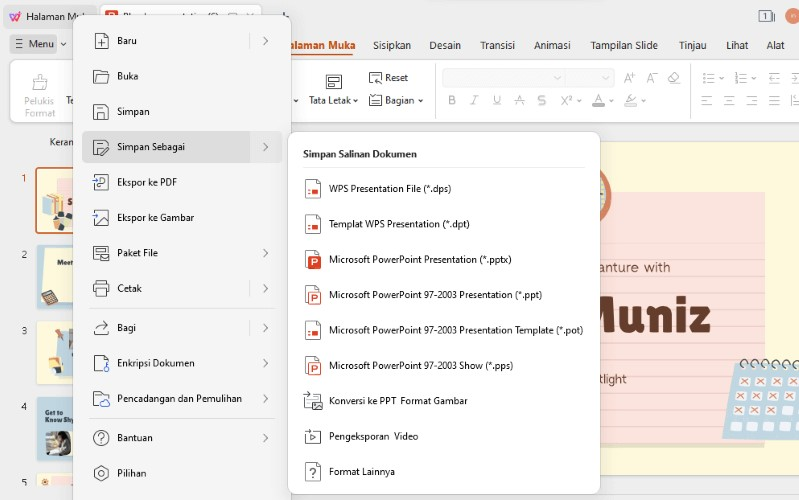Switch to the Desain tab
Screen dimensions: 799x500
click(x=445, y=45)
